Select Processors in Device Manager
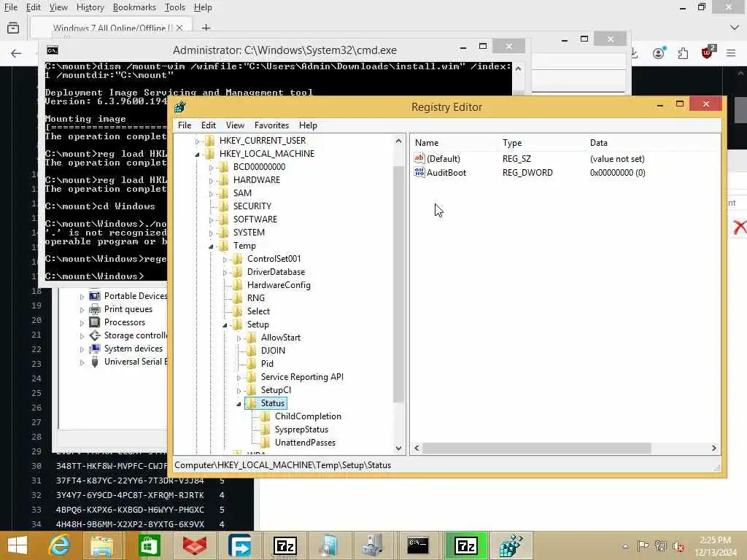The image size is (747, 560). [124, 322]
